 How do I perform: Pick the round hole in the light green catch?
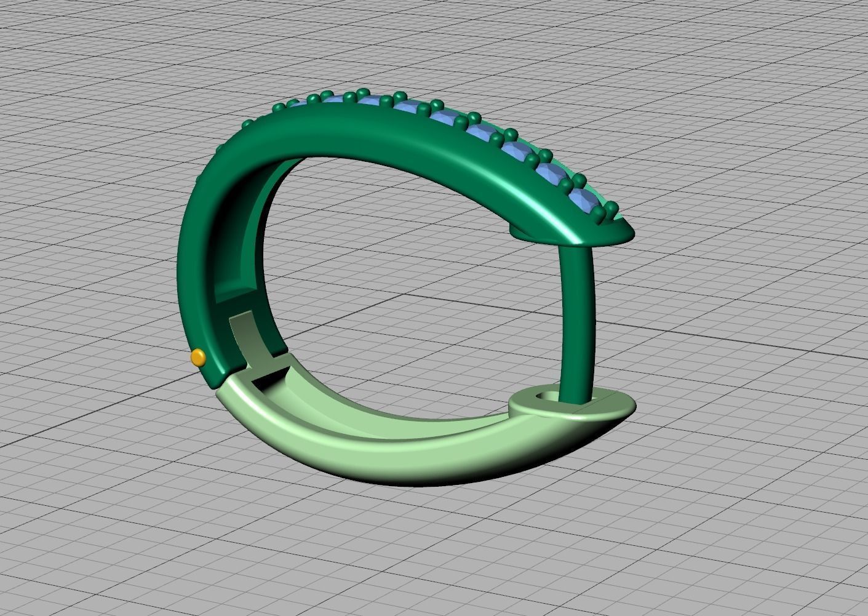pos(547,396)
